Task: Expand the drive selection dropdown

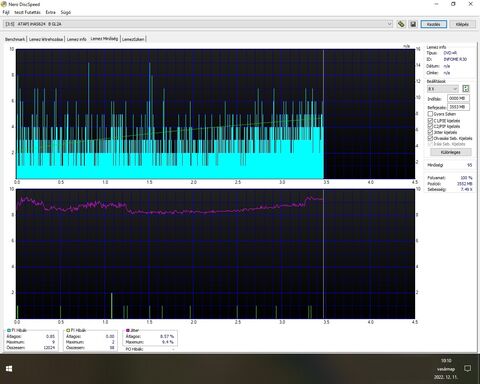Action: 389,24
